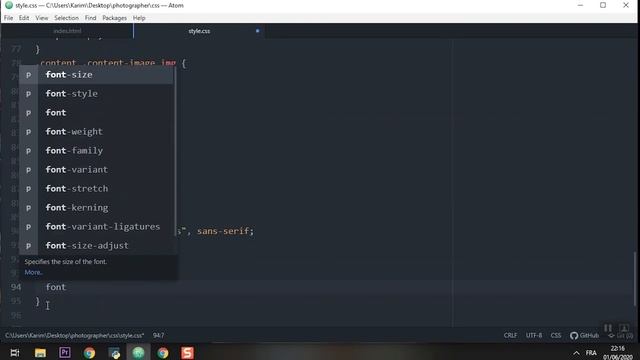
Task: Open the More link in suggestion description
Action: tap(33, 272)
